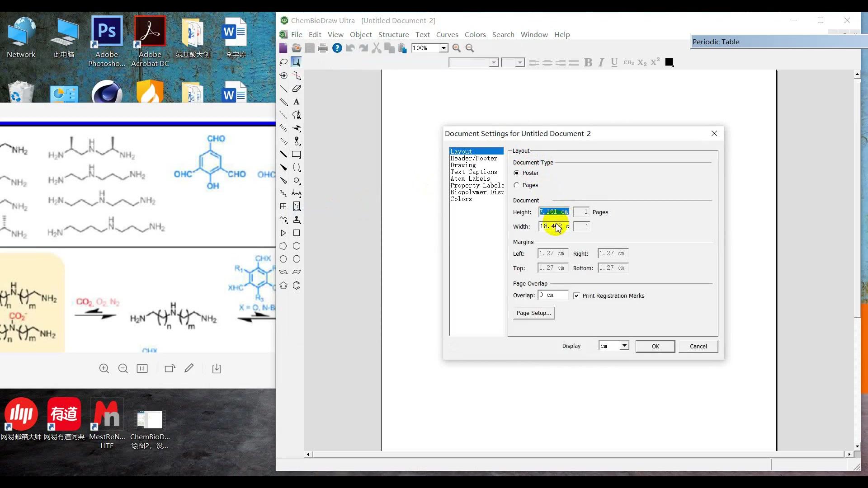The image size is (868, 488).
Task: Activate the Table tool
Action: click(x=283, y=206)
